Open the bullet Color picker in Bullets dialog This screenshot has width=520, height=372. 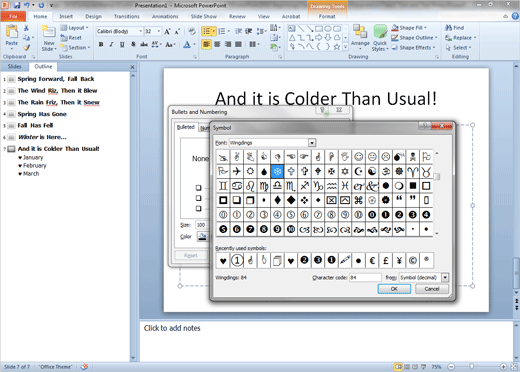203,237
